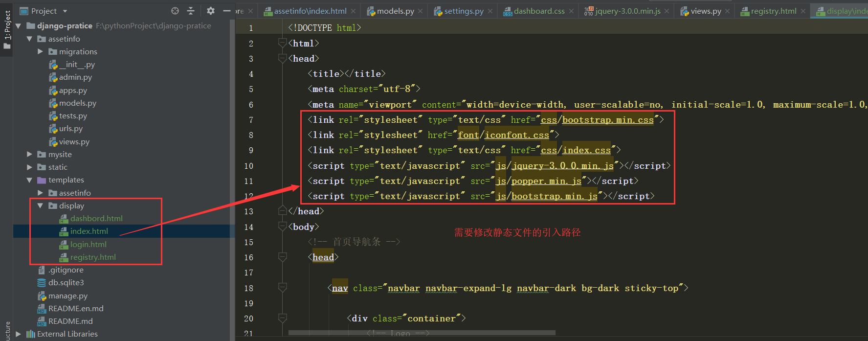The height and width of the screenshot is (341, 868).
Task: Collapse the templates folder
Action: click(29, 180)
